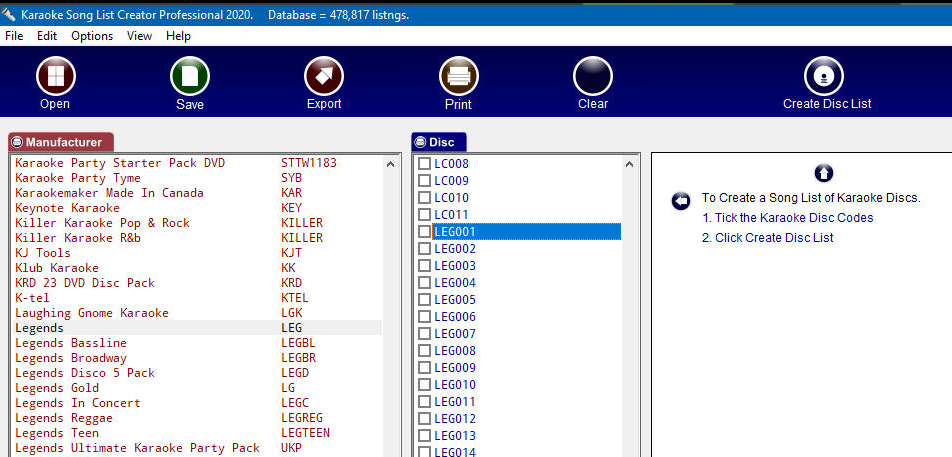Viewport: 952px width, 457px height.
Task: Select Legends Reggae manufacturer
Action: coord(197,418)
